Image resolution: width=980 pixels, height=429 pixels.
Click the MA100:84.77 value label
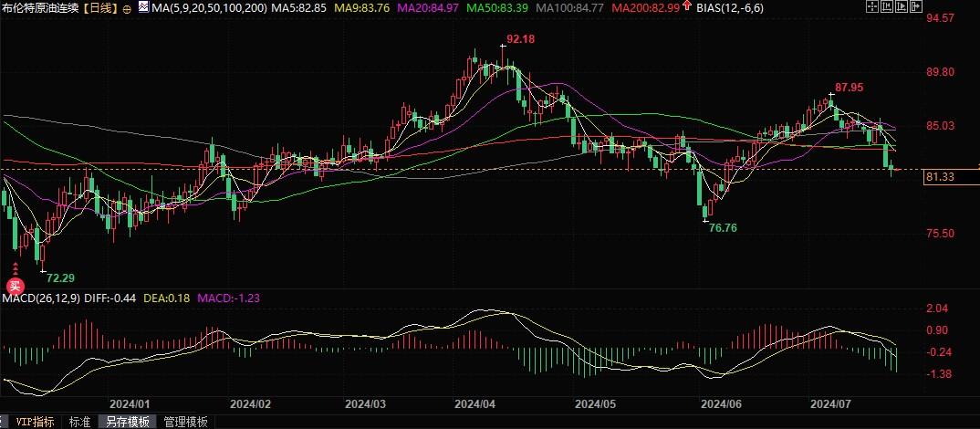point(570,8)
